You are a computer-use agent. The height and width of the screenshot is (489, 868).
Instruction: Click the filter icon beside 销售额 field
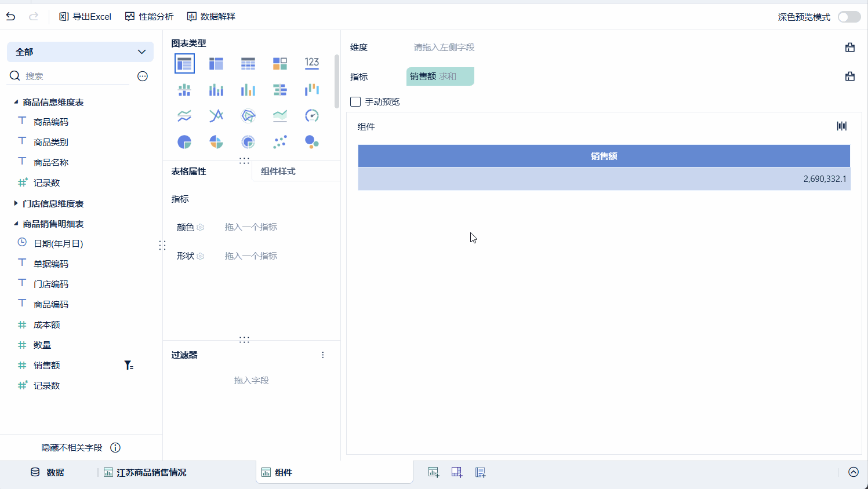(129, 365)
